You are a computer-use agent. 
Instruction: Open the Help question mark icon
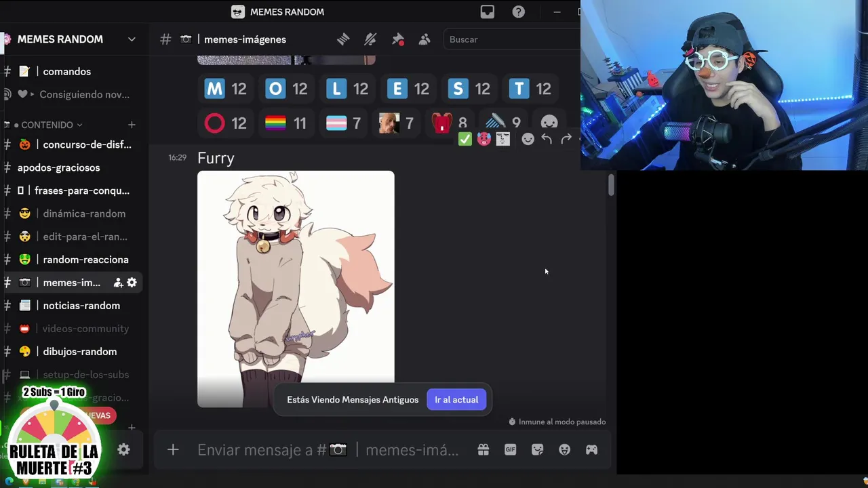tap(519, 12)
